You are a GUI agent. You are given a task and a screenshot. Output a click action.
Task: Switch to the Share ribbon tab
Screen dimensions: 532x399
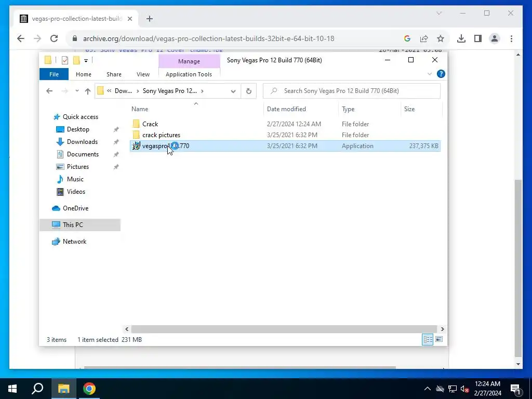pos(114,74)
